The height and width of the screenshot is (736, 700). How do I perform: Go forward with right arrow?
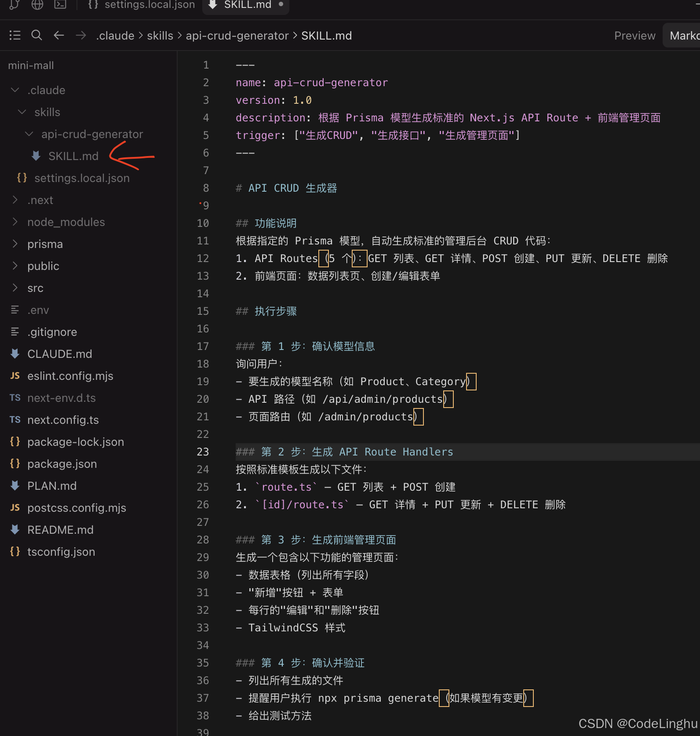tap(81, 35)
